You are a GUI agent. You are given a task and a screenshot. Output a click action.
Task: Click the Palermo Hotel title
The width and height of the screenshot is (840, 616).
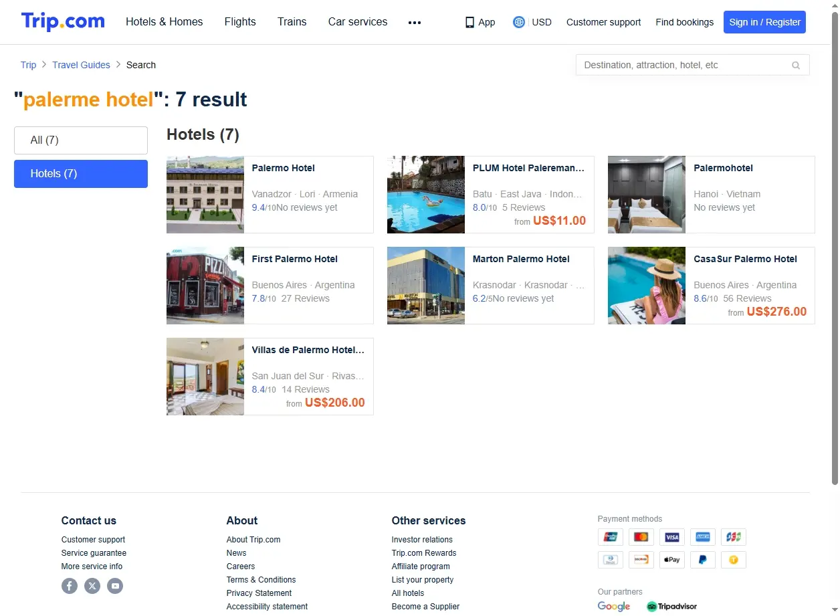pyautogui.click(x=283, y=168)
